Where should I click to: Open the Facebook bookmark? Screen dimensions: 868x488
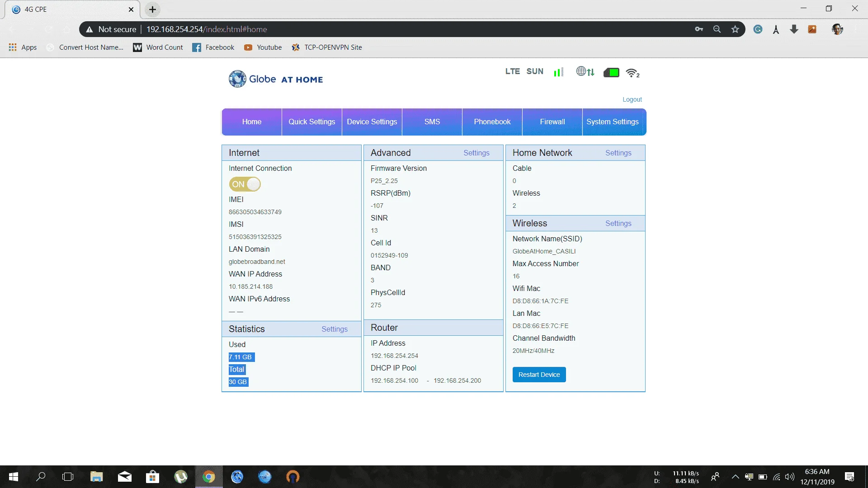tap(213, 47)
